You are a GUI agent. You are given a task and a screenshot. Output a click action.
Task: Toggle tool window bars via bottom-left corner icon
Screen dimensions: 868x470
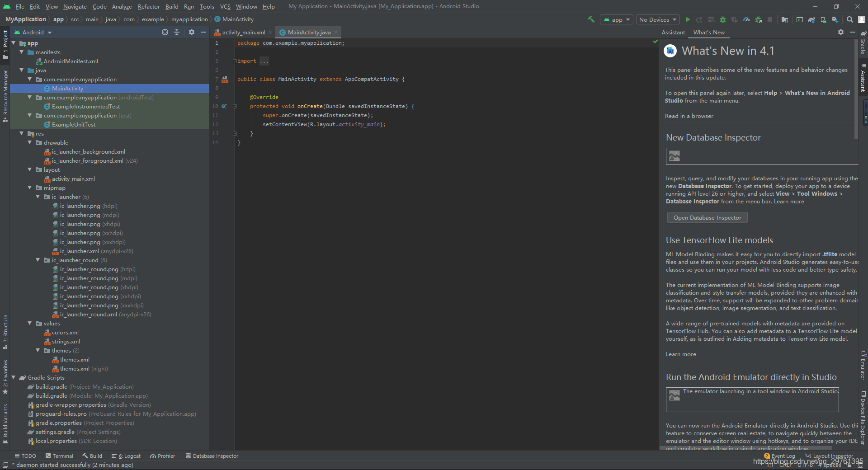[5, 465]
